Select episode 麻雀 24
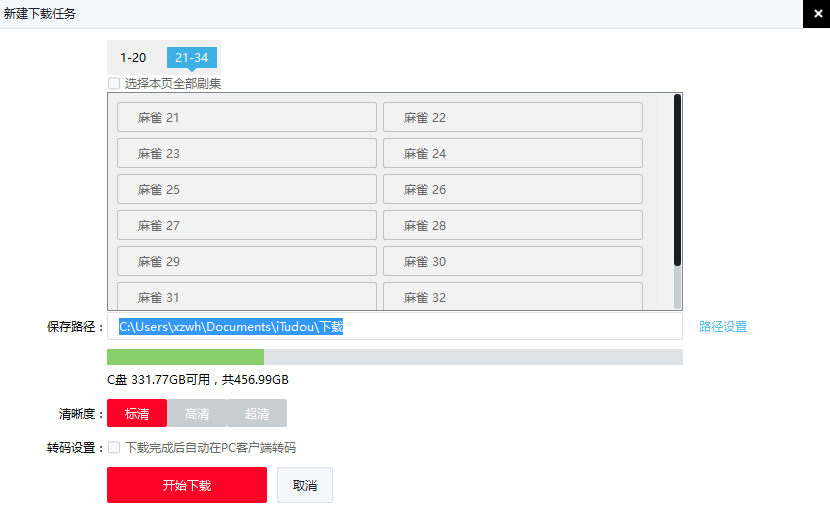Viewport: 830px width, 511px height. (512, 153)
